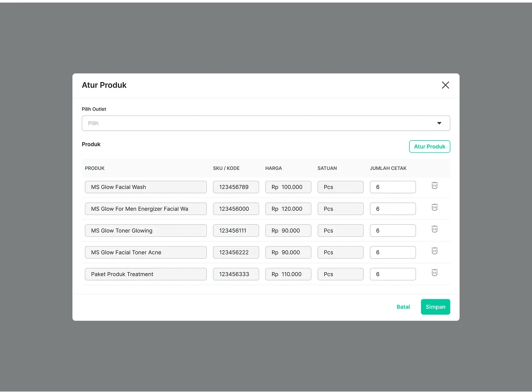
Task: Click trash icon for MS Glow Toner Glowing
Action: tap(434, 229)
